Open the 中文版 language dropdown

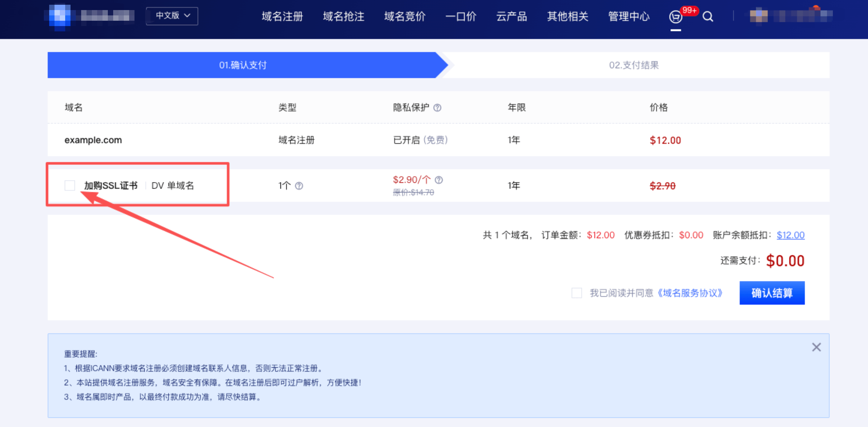[x=172, y=16]
